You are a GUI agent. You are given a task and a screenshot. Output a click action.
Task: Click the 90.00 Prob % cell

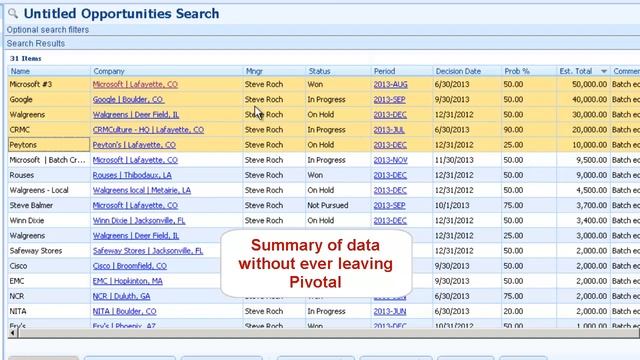tap(529, 130)
